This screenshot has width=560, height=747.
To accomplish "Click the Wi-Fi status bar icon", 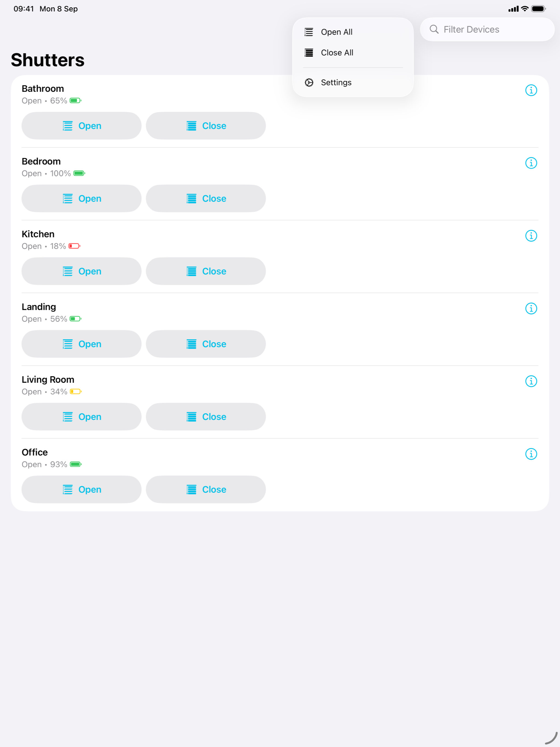I will pyautogui.click(x=524, y=9).
